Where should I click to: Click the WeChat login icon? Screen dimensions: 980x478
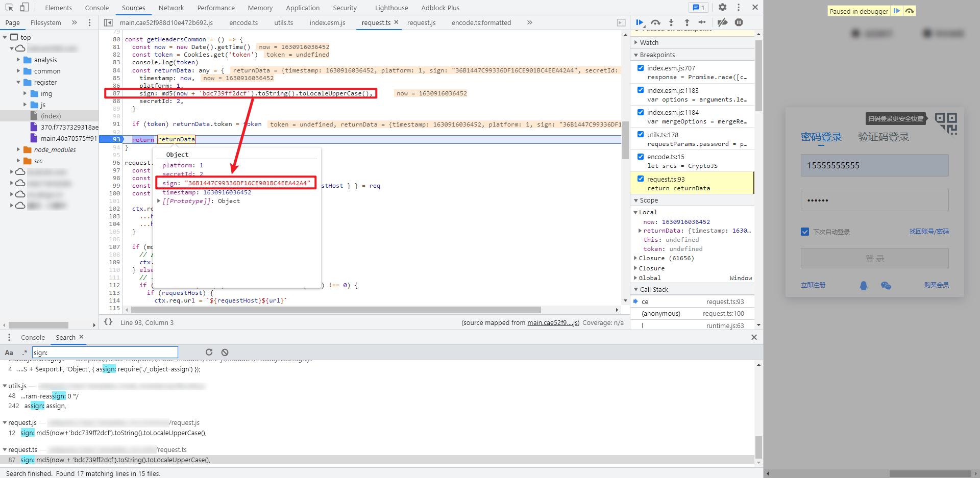(x=886, y=286)
